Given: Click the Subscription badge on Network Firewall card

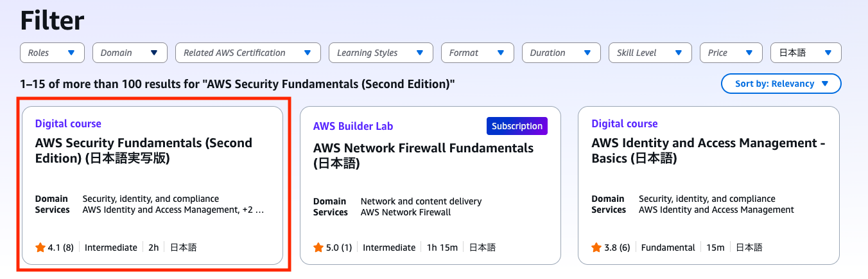Looking at the screenshot, I should 517,126.
